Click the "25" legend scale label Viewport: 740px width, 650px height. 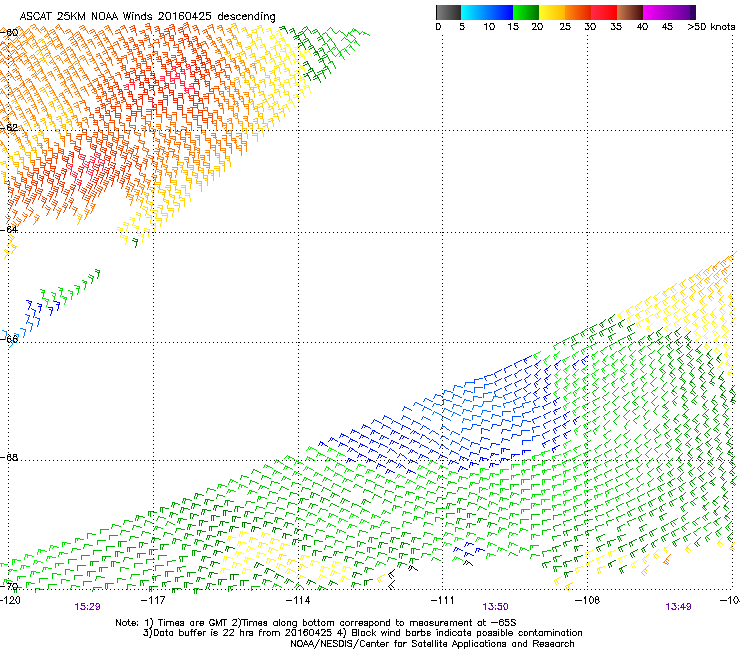pos(565,27)
